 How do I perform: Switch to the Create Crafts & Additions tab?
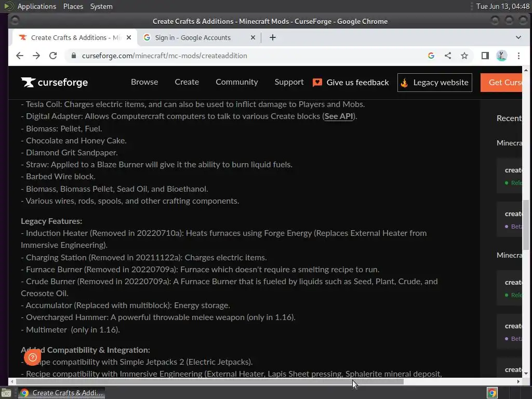pyautogui.click(x=75, y=37)
